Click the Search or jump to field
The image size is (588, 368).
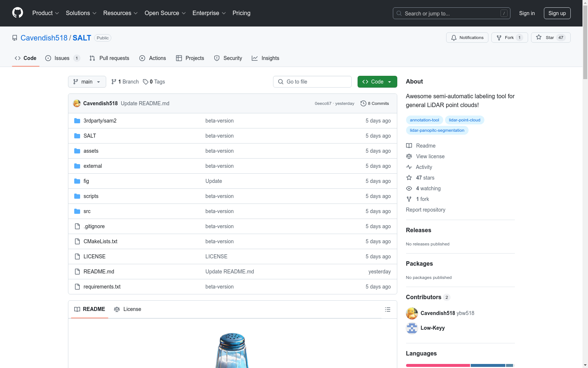point(452,13)
